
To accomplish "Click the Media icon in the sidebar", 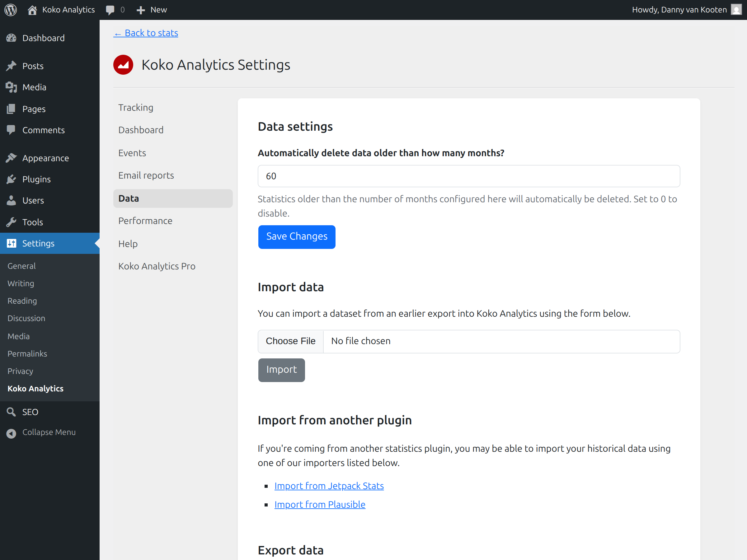I will coord(12,87).
